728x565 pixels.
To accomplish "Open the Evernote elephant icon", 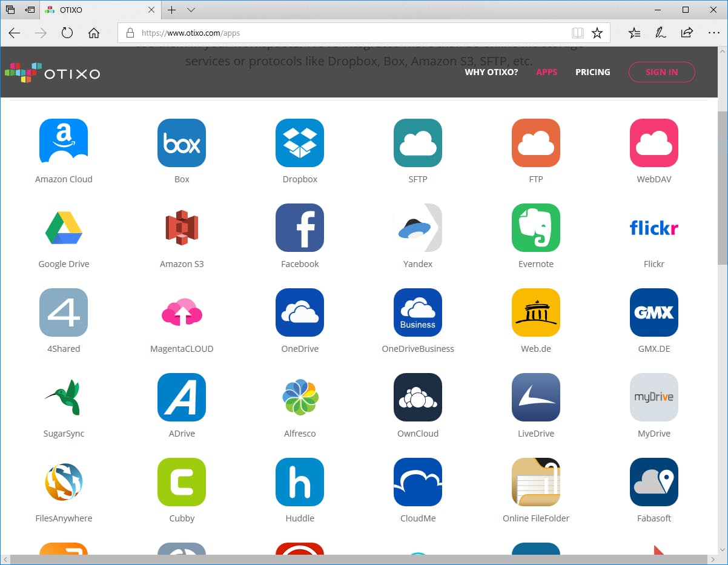I will (x=536, y=228).
